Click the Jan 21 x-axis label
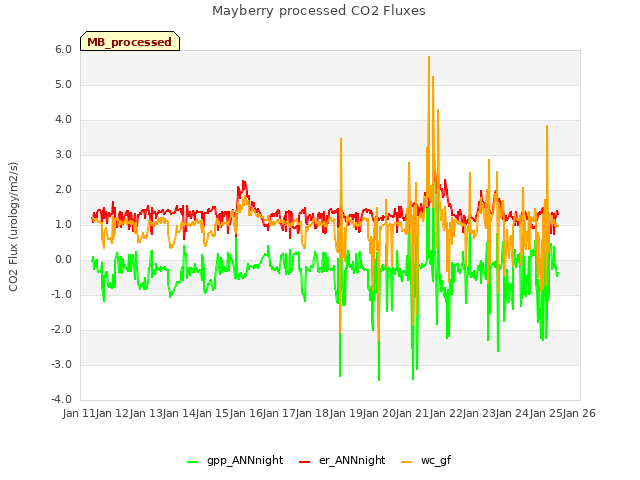This screenshot has width=640, height=480. (413, 413)
